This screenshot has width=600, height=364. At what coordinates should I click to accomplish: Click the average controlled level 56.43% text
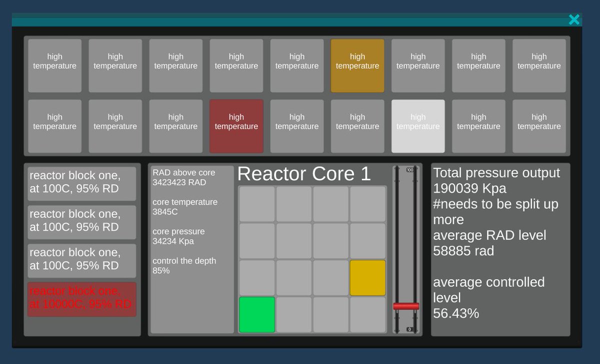click(488, 298)
